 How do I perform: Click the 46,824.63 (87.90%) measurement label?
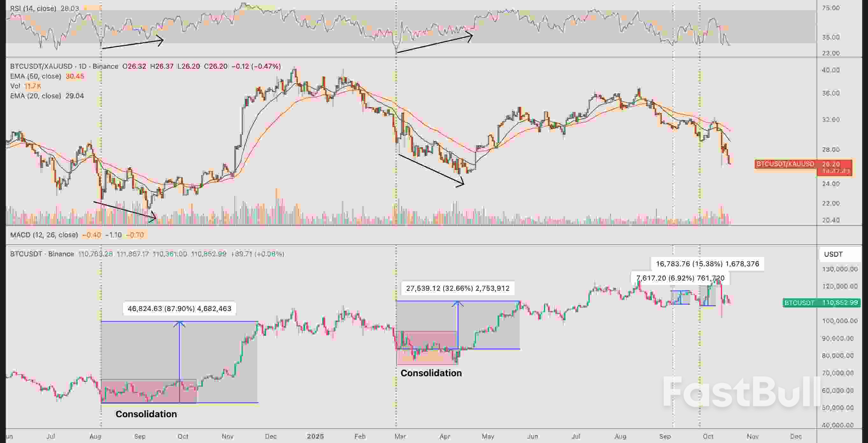click(180, 308)
